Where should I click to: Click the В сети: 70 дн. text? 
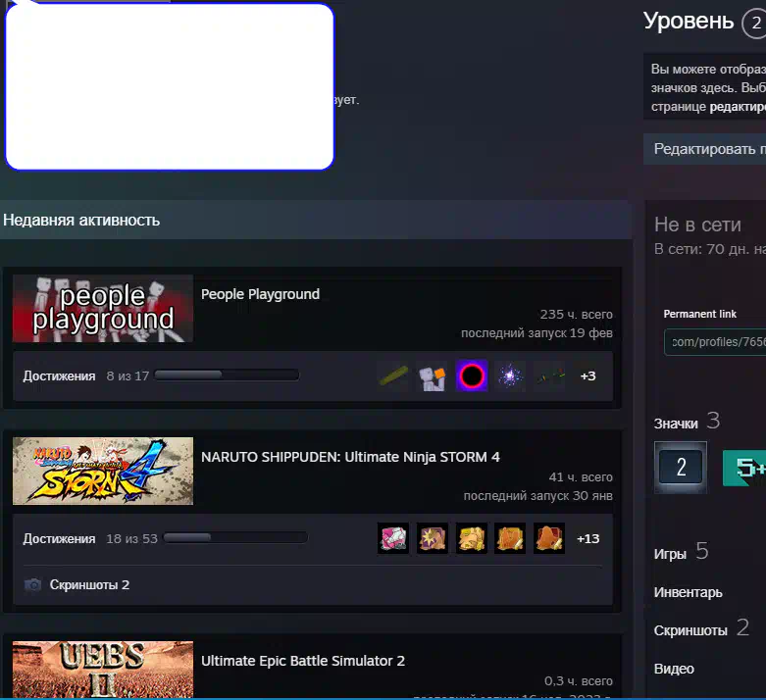710,249
